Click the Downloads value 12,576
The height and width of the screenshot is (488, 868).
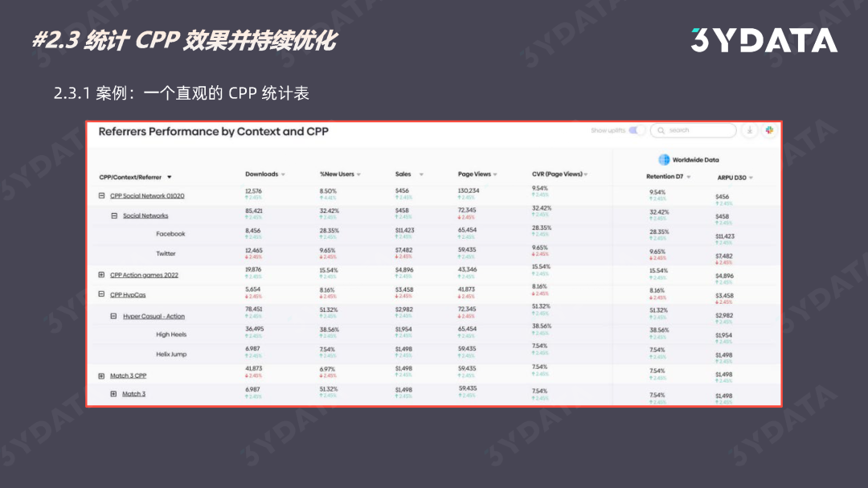point(253,191)
